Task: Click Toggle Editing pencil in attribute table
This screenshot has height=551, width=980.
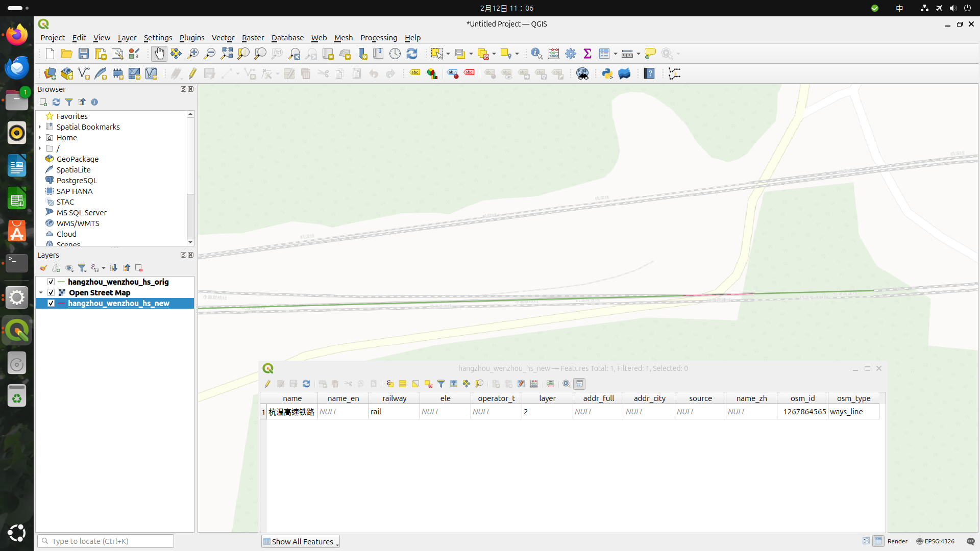Action: pos(267,384)
